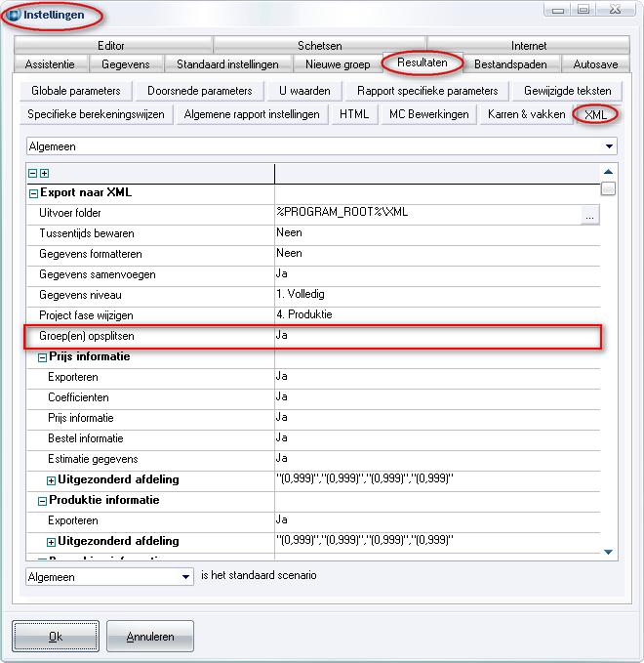Viewport: 644px width, 663px height.
Task: Click the Uitvoer folder value %PROGRAM_ROOT%\XML
Action: (342, 212)
